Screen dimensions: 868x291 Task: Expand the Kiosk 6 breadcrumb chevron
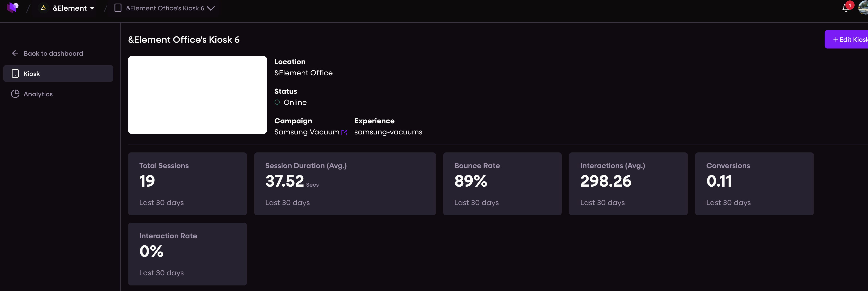(211, 8)
